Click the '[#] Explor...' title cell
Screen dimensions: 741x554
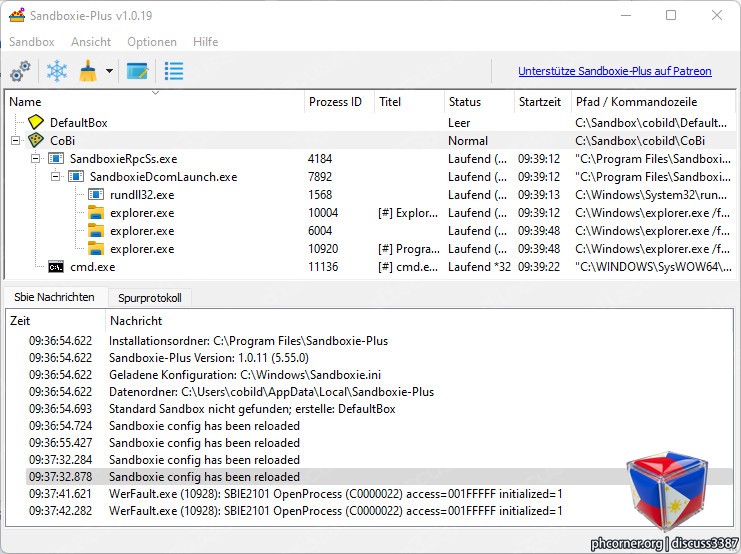[x=408, y=212]
